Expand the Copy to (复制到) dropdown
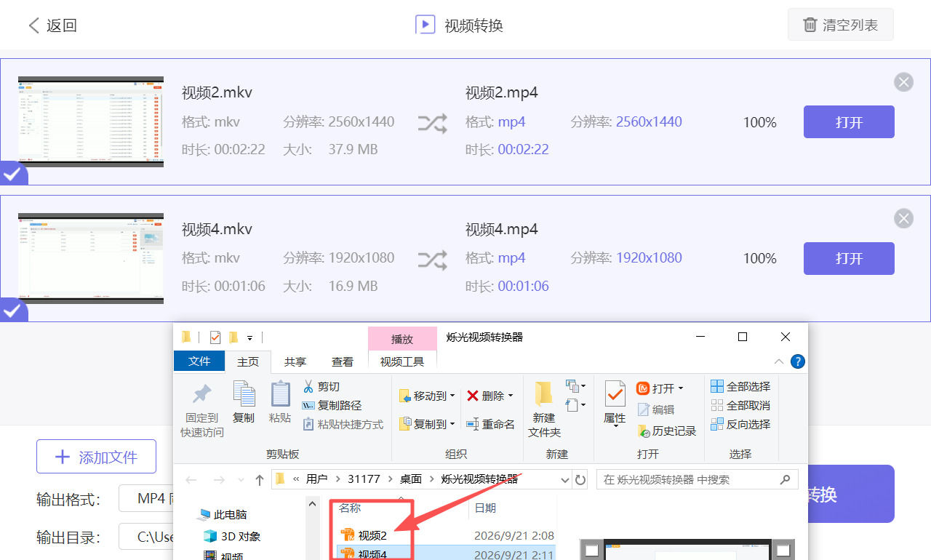The width and height of the screenshot is (931, 560). click(x=452, y=424)
